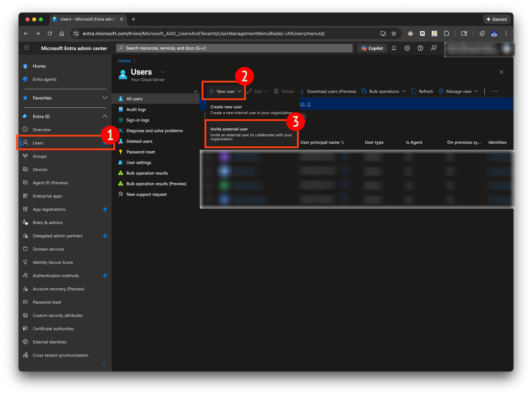Toggle Delegated admin partners favorite star
Screen dimensions: 532x396
click(105, 236)
